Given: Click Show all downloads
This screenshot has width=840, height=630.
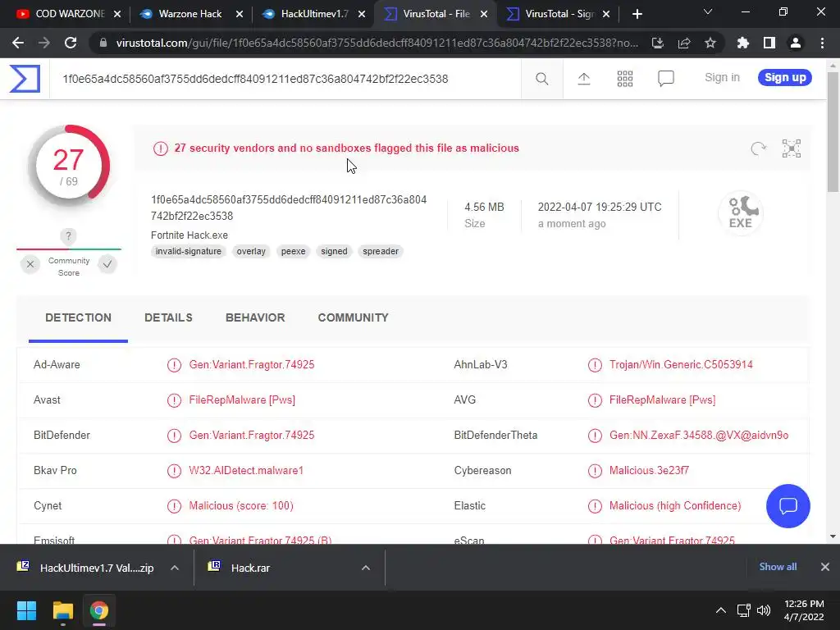Looking at the screenshot, I should point(778,567).
